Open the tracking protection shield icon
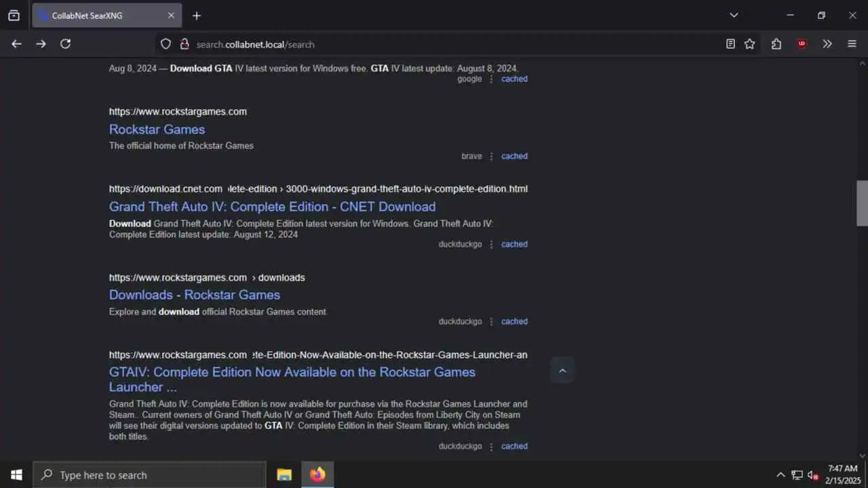Image resolution: width=868 pixels, height=488 pixels. (165, 44)
